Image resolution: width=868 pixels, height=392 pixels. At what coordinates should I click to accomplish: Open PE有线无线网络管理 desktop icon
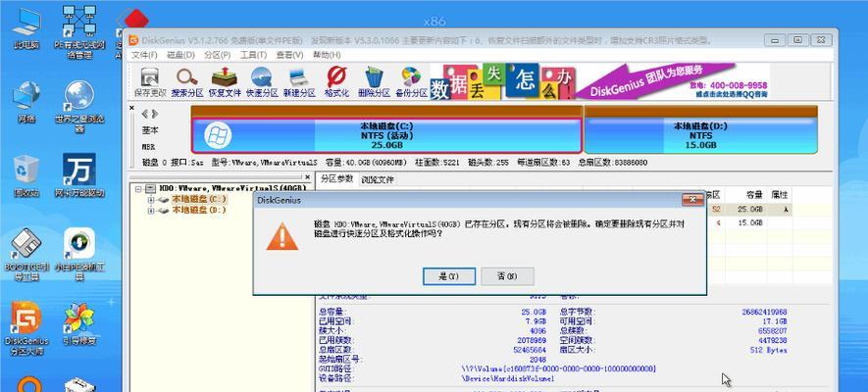click(x=79, y=32)
